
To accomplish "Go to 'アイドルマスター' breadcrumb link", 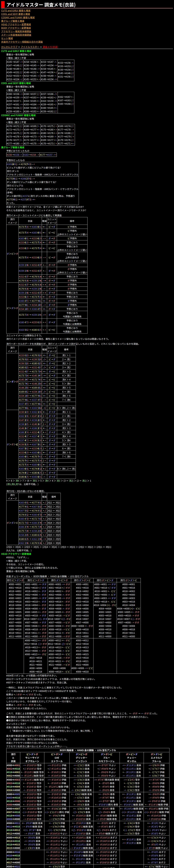I will click(30, 47).
